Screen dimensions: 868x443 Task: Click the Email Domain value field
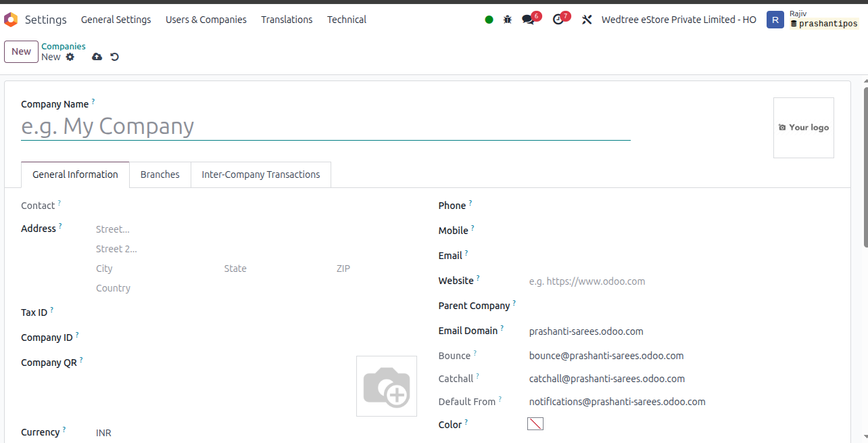(x=682, y=331)
